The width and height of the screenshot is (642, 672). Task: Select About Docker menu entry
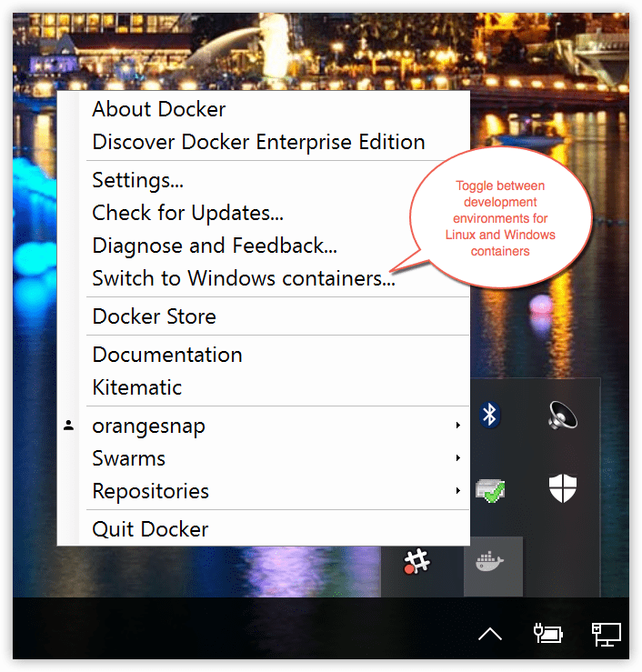[x=159, y=109]
